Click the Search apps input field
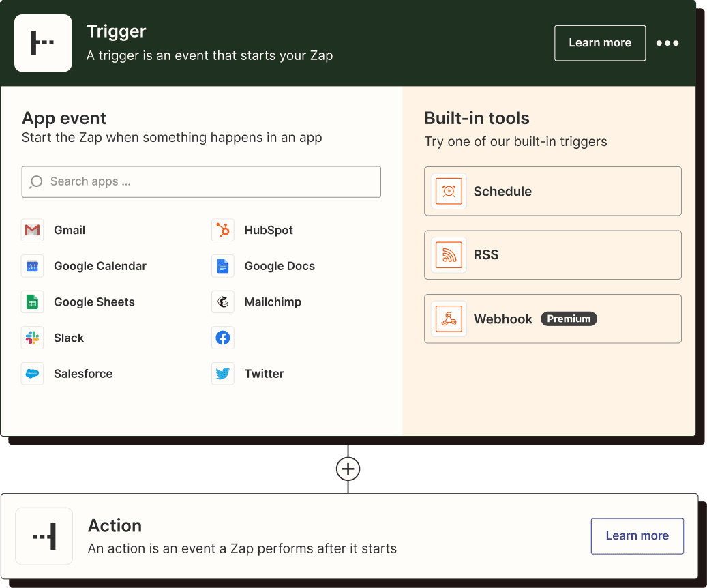707x588 pixels. coord(201,181)
